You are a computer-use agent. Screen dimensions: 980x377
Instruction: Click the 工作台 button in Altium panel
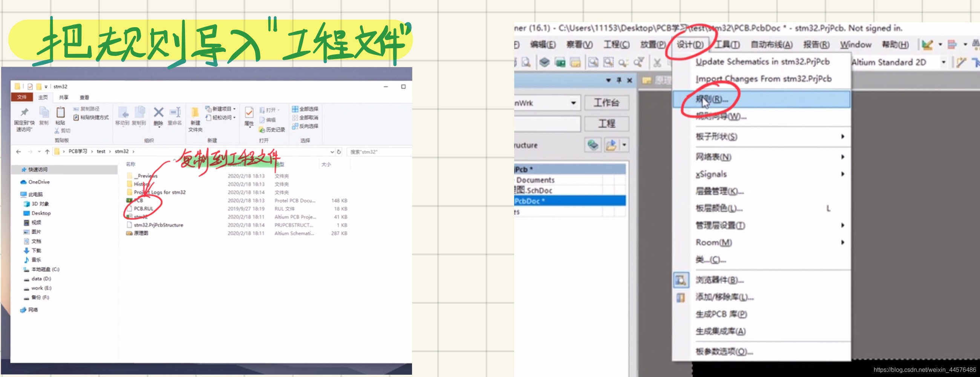pyautogui.click(x=606, y=103)
